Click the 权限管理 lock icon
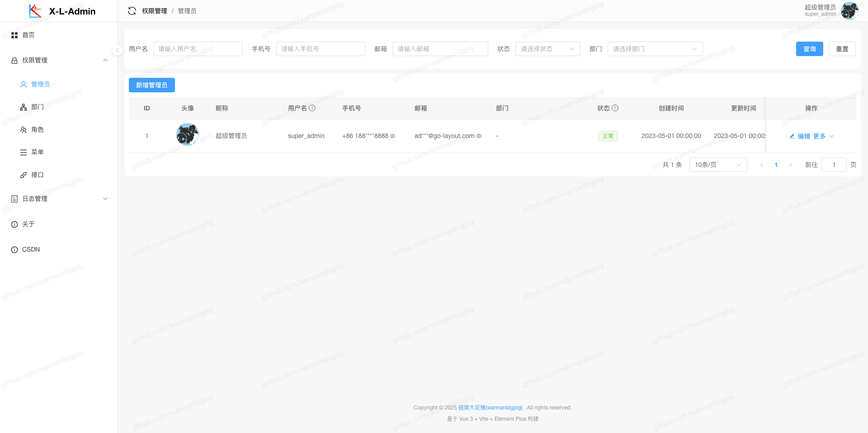 point(14,60)
